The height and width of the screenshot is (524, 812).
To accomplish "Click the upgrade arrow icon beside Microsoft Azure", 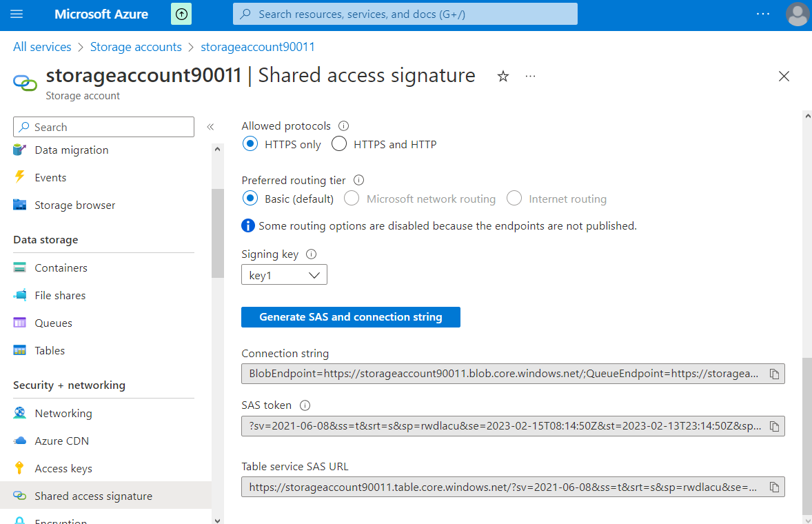I will click(181, 14).
